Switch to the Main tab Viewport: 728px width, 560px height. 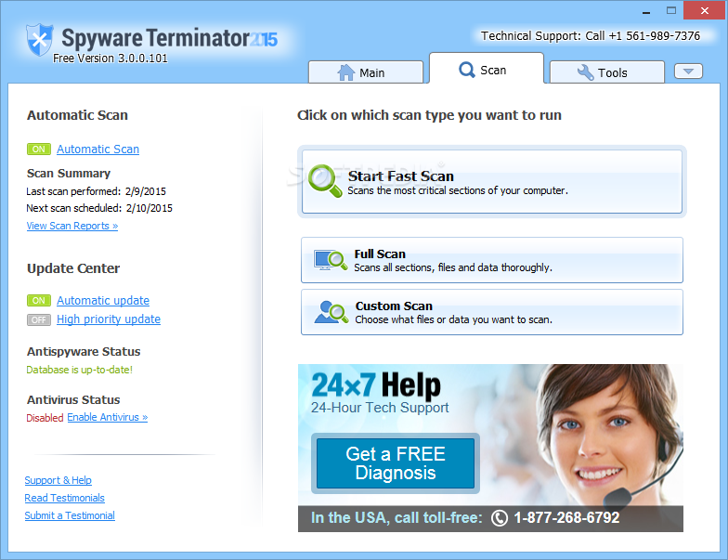click(x=366, y=72)
